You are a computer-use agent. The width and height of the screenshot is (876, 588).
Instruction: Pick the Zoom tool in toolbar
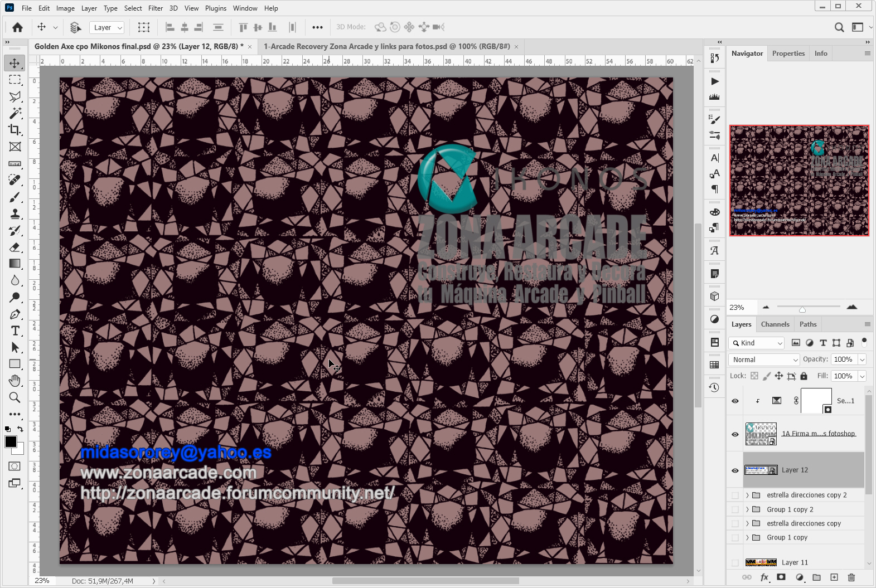point(15,398)
